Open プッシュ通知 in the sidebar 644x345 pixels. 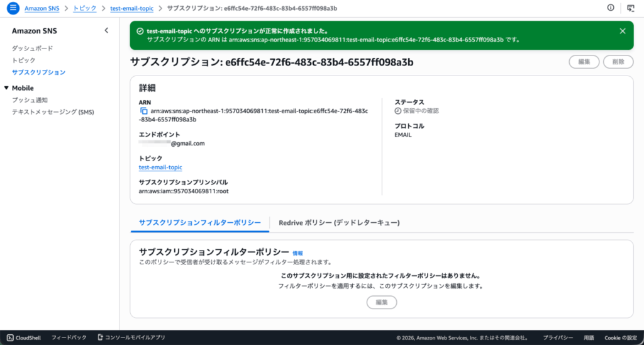[x=30, y=100]
